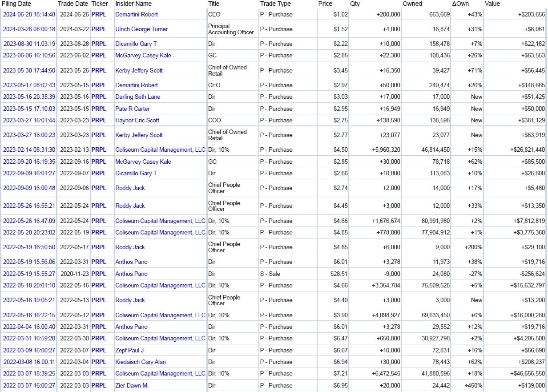Select the owned amount 663,669
Screen dimensions: 548x392
click(x=439, y=14)
